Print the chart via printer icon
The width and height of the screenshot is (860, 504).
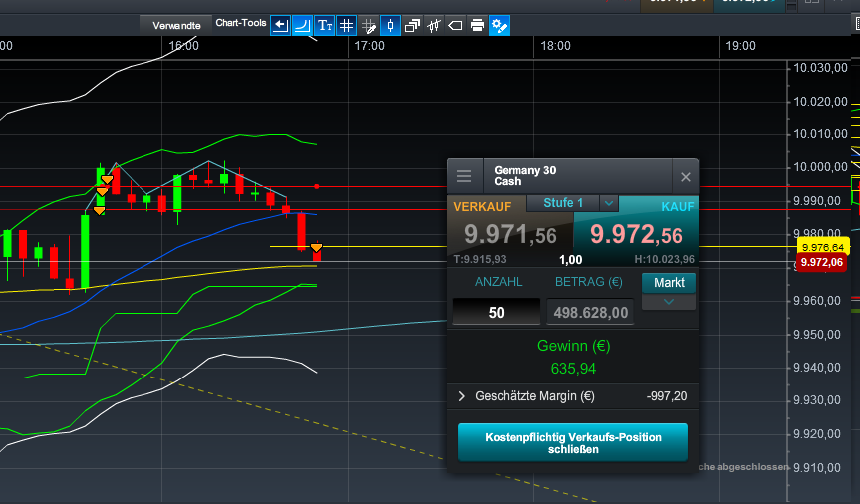point(477,25)
